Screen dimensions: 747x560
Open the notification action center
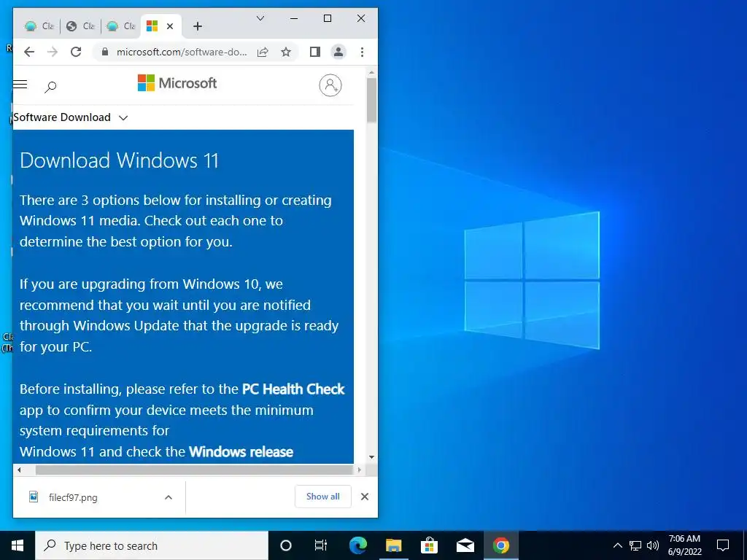tap(723, 545)
